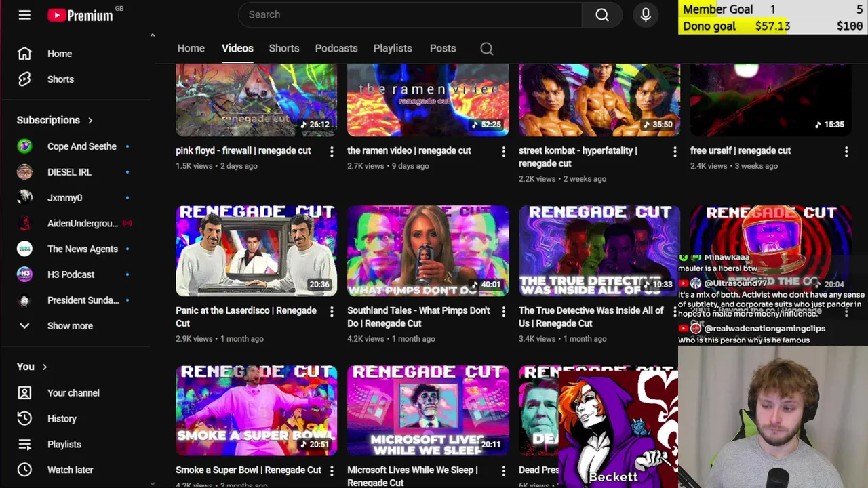Play Southland Tales thumbnail
The image size is (868, 488).
pyautogui.click(x=428, y=251)
